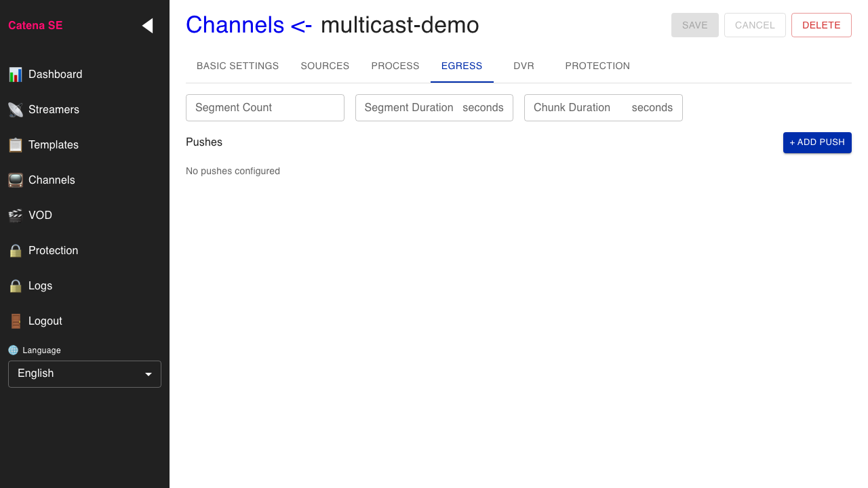The image size is (868, 488).
Task: Click the Channels TV icon
Action: click(x=15, y=180)
